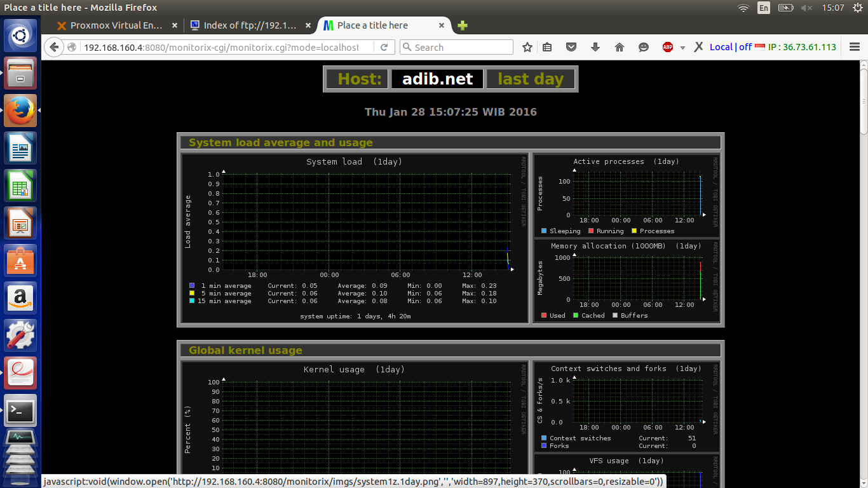This screenshot has height=488, width=868.
Task: Expand the Adblock Plus dropdown arrow
Action: click(682, 48)
